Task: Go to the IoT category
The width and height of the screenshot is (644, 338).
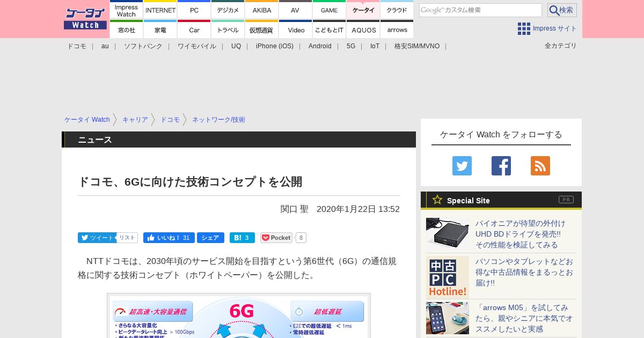Action: point(375,46)
